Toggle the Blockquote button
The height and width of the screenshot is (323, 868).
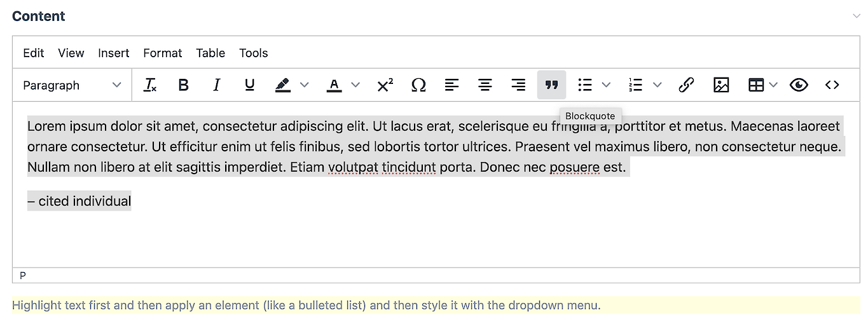551,85
